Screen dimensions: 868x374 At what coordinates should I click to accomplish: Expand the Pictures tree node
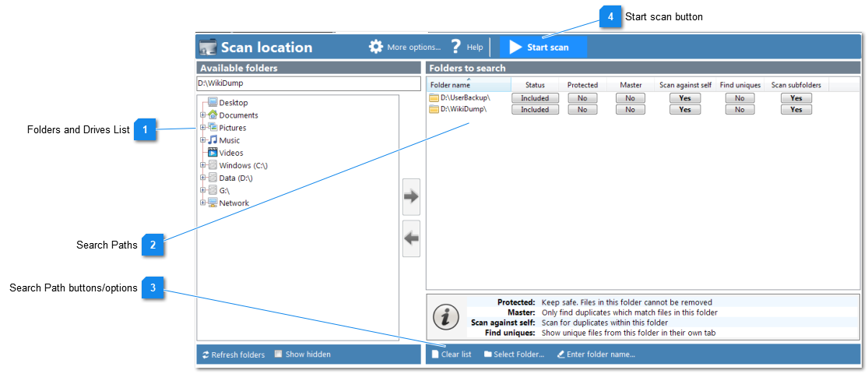[202, 128]
